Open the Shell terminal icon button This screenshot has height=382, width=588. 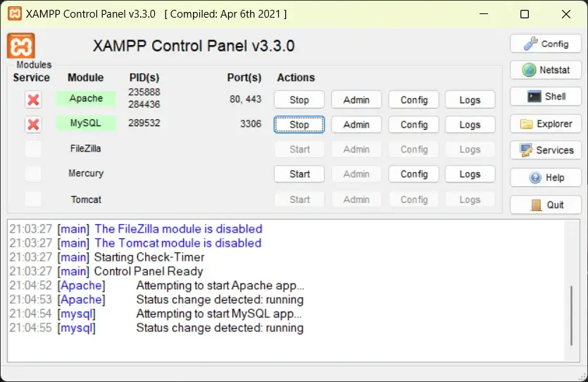pos(546,97)
